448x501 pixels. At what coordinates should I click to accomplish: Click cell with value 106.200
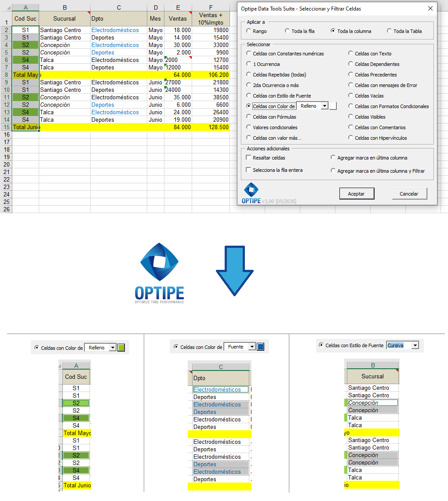tap(211, 75)
